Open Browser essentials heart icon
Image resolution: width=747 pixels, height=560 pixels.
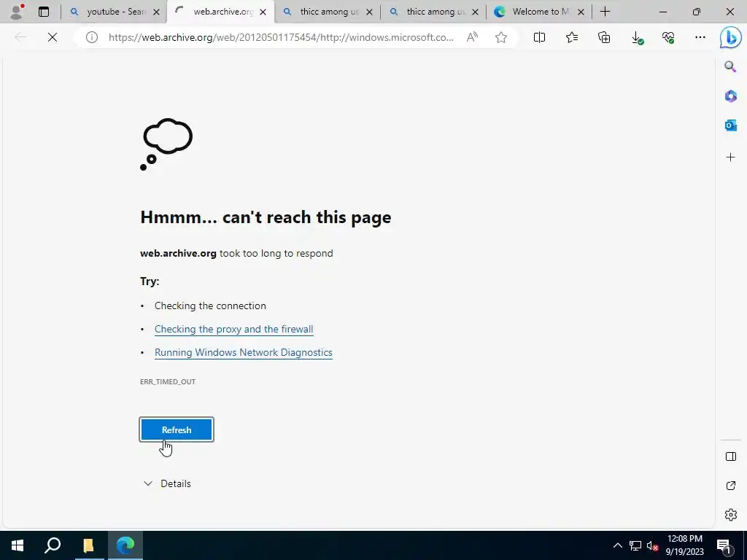click(x=668, y=37)
